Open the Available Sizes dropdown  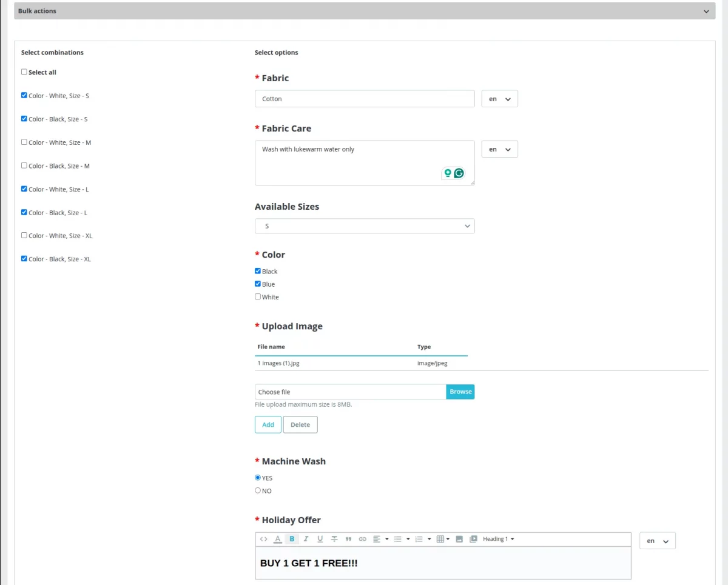click(364, 226)
